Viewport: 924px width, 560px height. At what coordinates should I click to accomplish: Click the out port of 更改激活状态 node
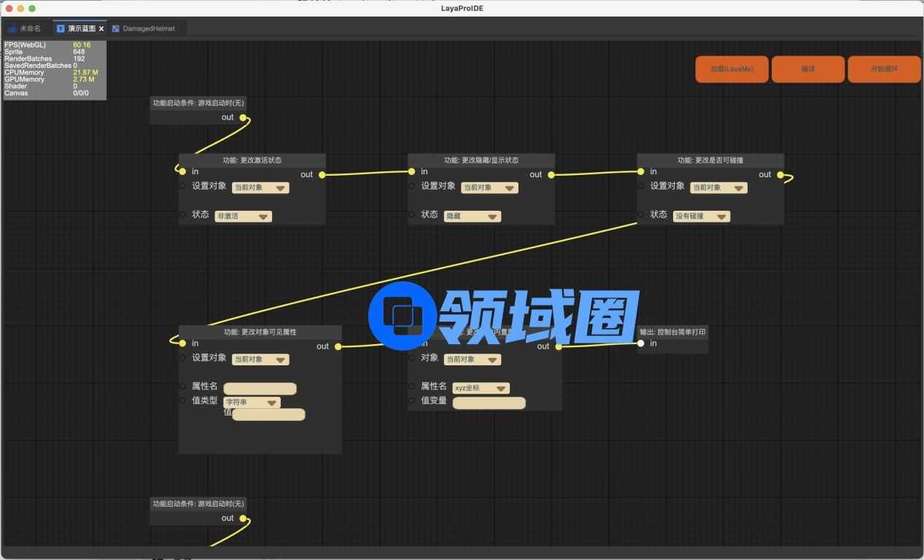pyautogui.click(x=322, y=175)
